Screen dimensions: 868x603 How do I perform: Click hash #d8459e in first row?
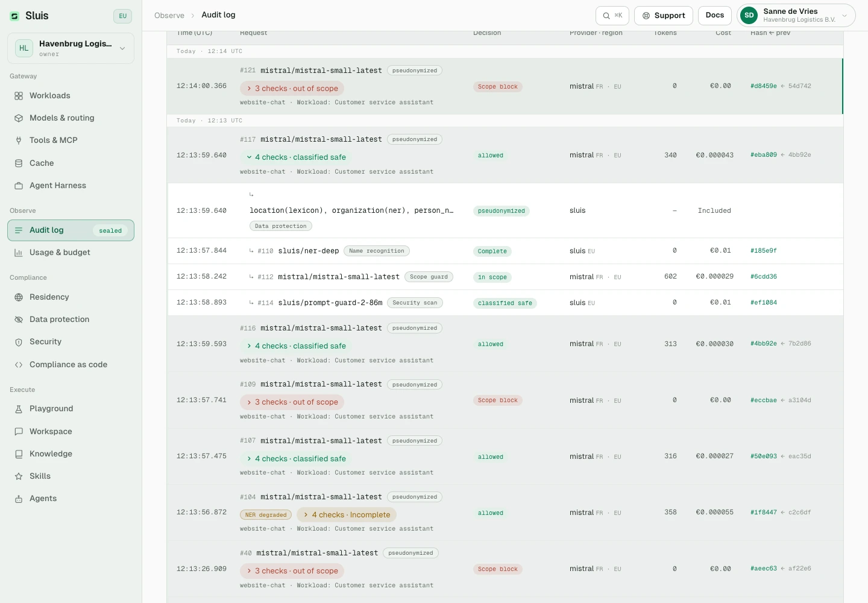[764, 86]
